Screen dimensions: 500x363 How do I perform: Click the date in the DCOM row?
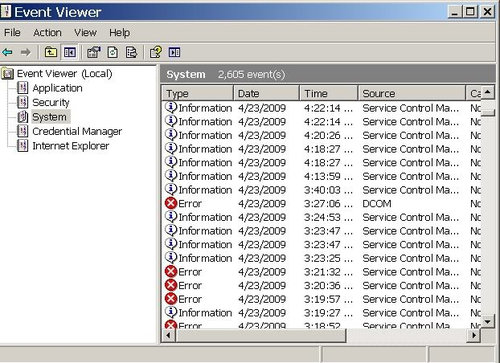pos(262,203)
